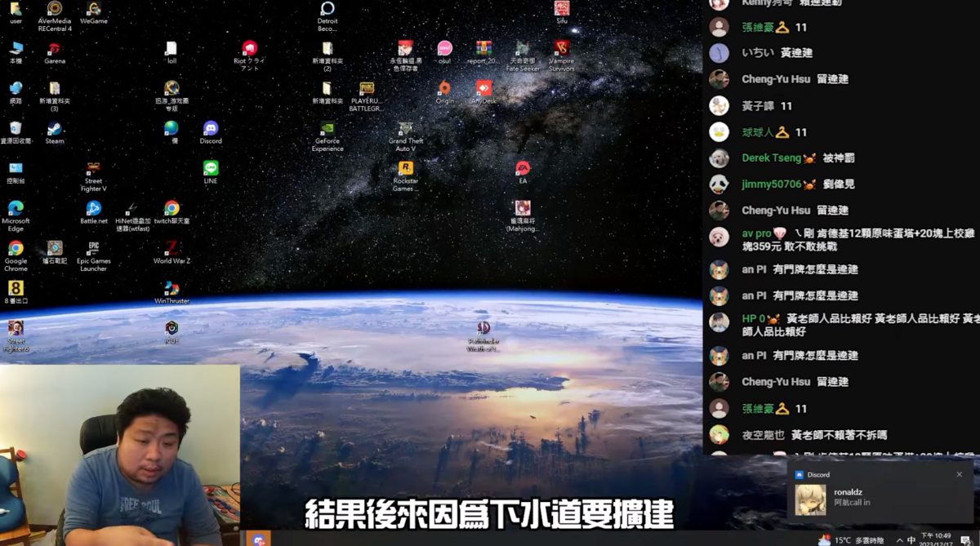Open the EA app shortcut

(x=523, y=172)
